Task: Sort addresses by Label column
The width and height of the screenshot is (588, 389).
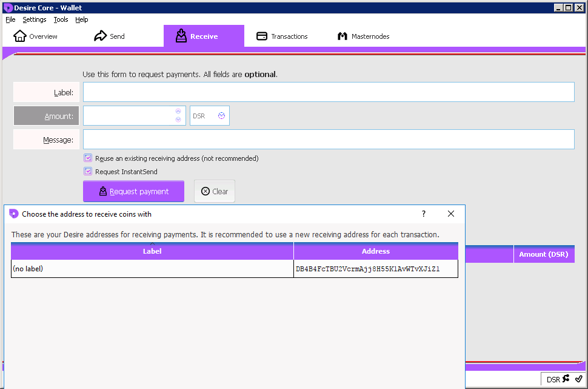Action: click(x=152, y=251)
